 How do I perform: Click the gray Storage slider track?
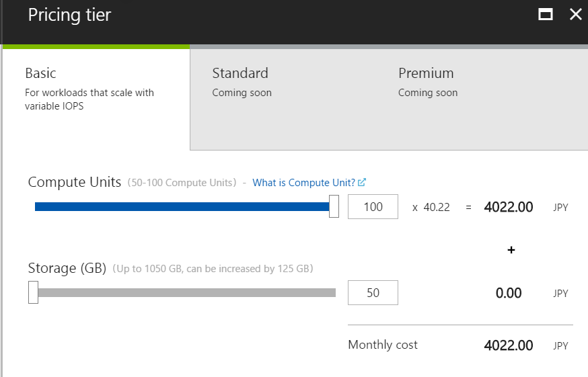pos(187,293)
